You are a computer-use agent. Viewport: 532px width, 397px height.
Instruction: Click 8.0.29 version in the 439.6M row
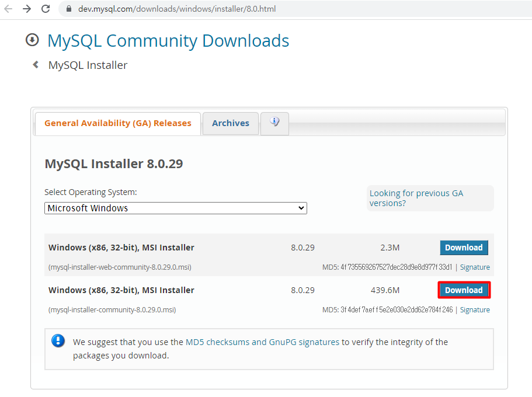pos(302,290)
